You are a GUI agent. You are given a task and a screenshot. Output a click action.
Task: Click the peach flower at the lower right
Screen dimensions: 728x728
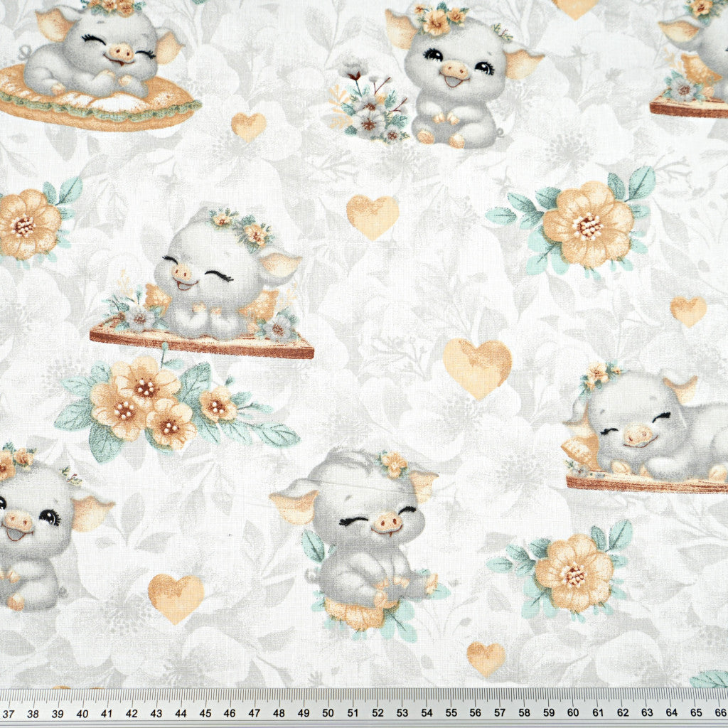573,573
